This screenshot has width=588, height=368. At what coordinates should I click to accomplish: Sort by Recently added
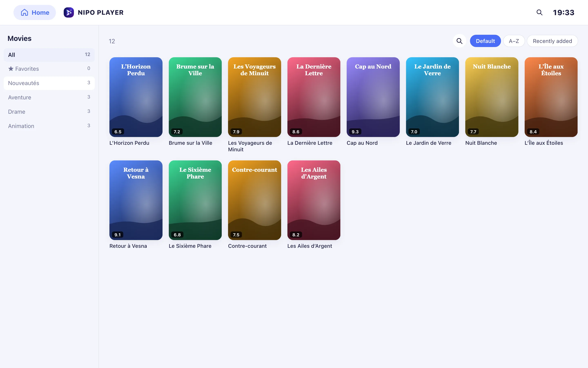(552, 41)
